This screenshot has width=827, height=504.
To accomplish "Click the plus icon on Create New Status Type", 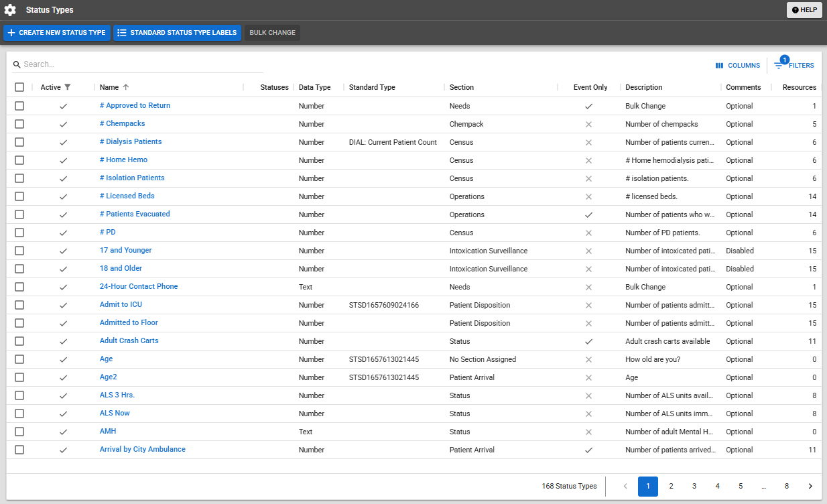I will pos(11,32).
